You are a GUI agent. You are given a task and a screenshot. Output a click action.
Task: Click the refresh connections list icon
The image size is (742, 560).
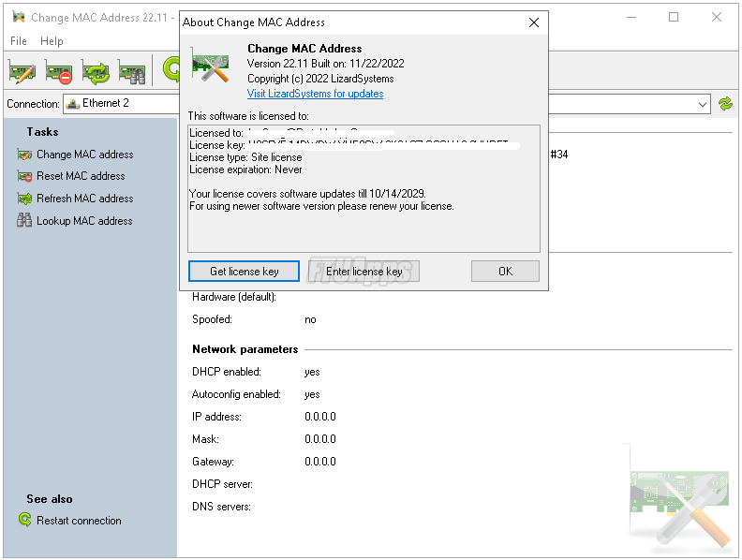[725, 104]
